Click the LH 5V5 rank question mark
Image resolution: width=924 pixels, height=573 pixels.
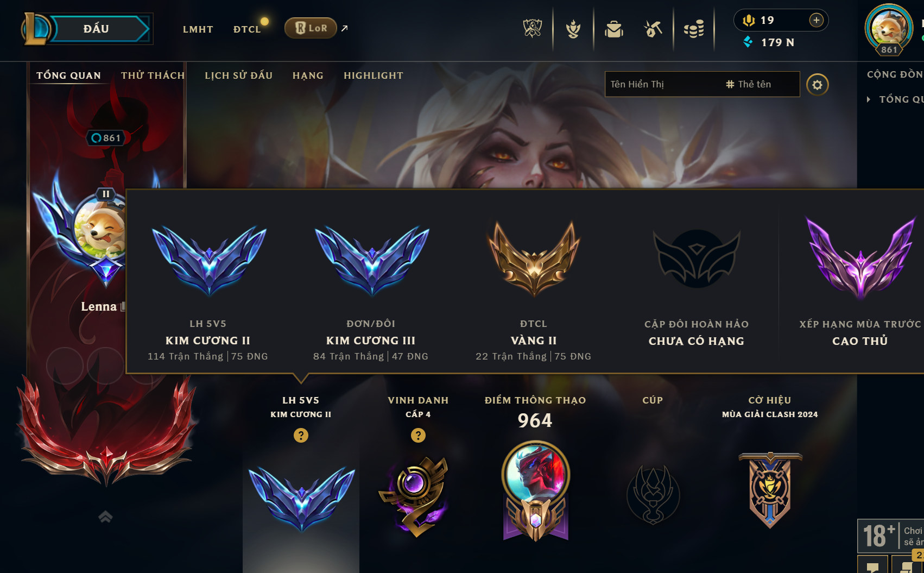[301, 435]
